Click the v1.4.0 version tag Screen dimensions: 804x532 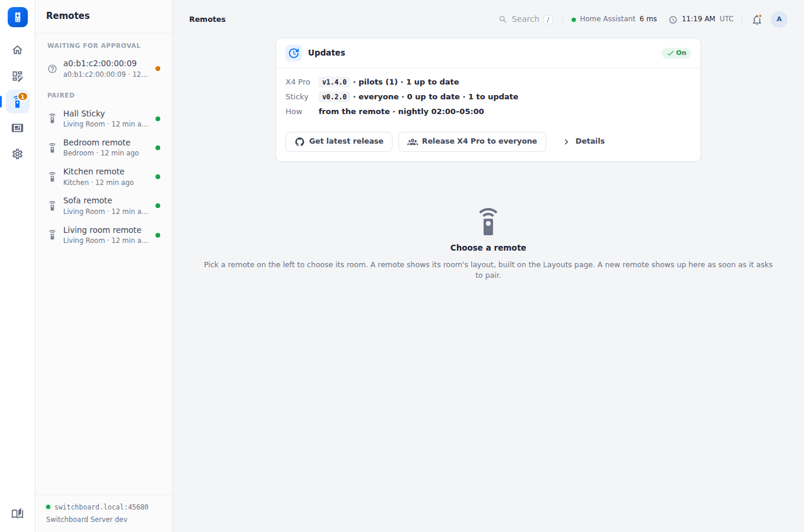(334, 82)
